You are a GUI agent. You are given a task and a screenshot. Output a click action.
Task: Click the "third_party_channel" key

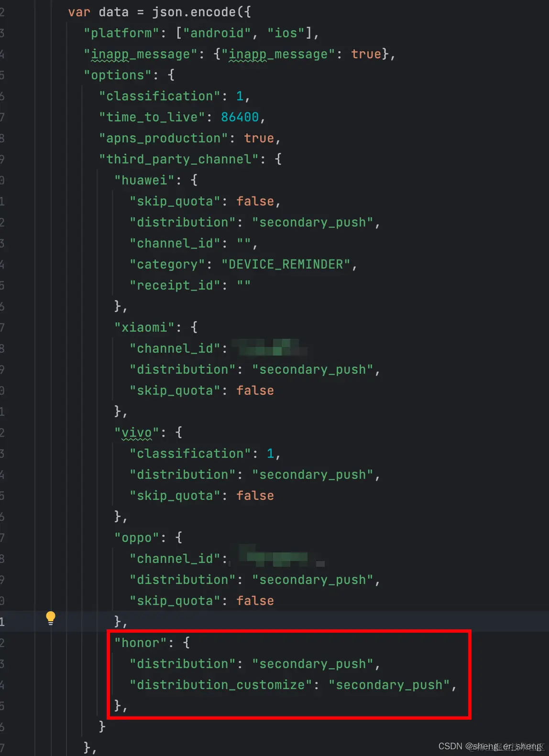179,159
